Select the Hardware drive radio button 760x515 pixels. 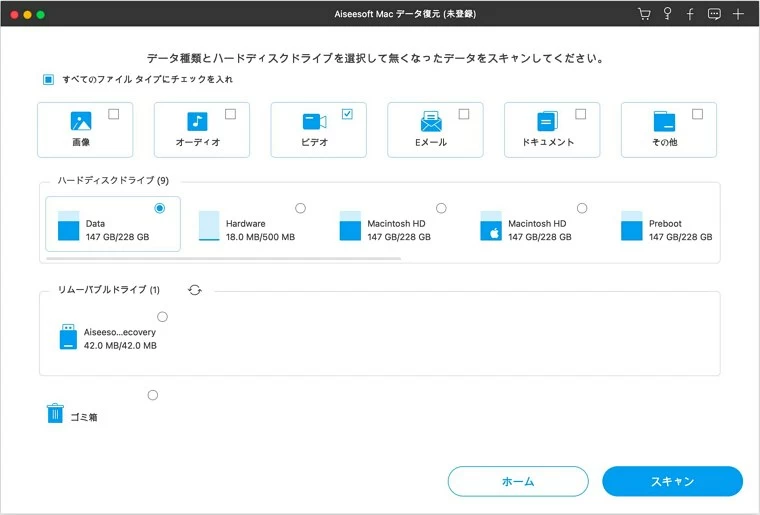click(x=300, y=208)
